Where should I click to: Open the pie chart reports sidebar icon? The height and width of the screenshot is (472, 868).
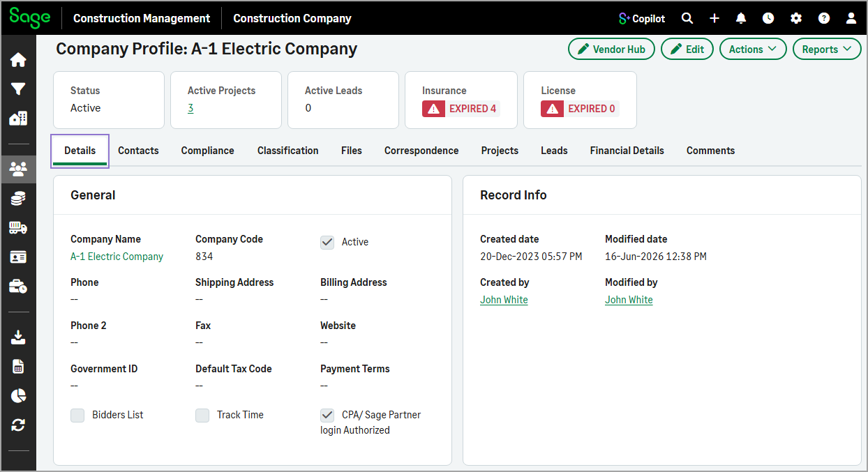click(18, 395)
